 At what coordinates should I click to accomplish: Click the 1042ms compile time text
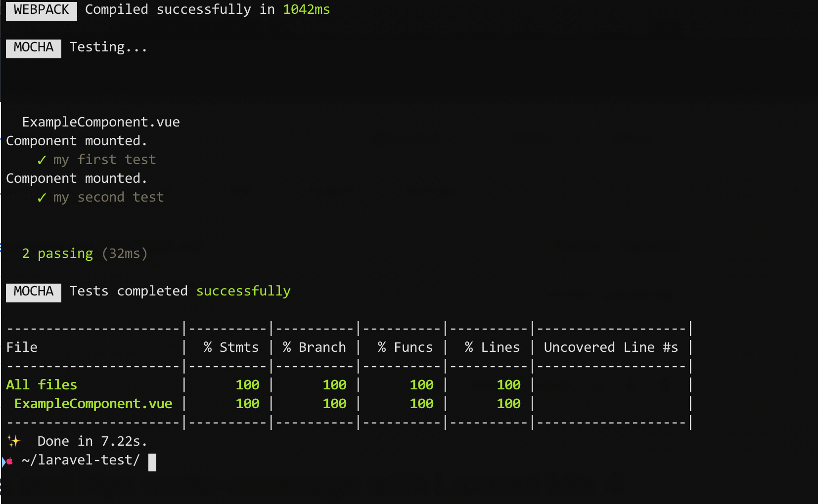[x=306, y=9]
